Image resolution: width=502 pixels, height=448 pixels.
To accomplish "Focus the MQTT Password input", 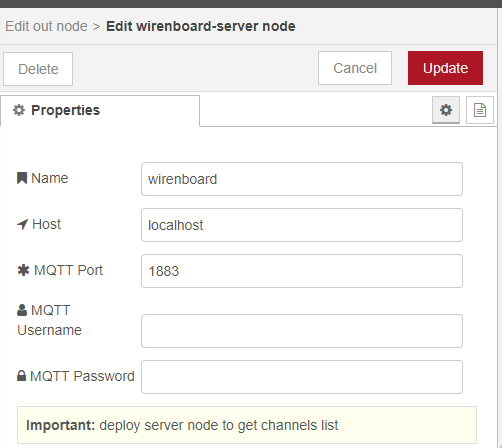I will [302, 377].
